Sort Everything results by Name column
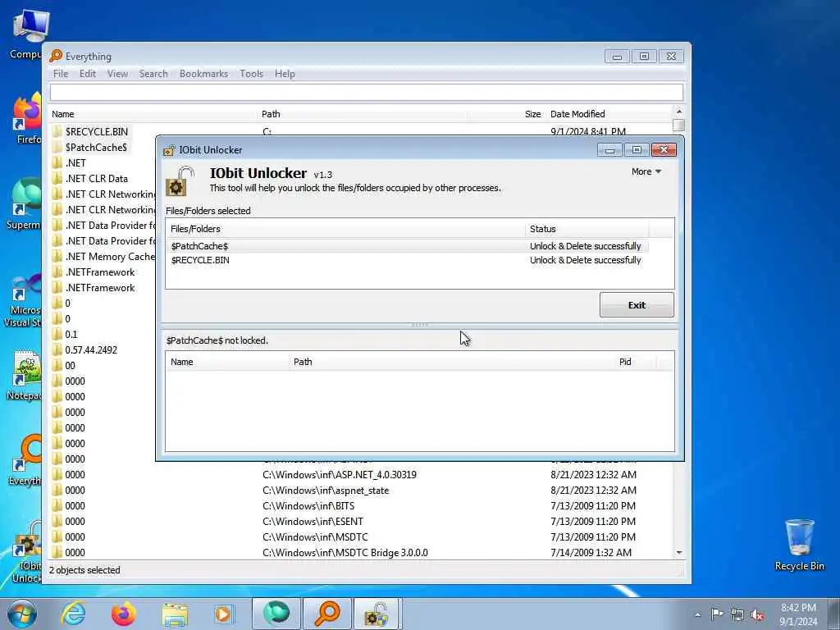Image resolution: width=840 pixels, height=630 pixels. pos(153,114)
